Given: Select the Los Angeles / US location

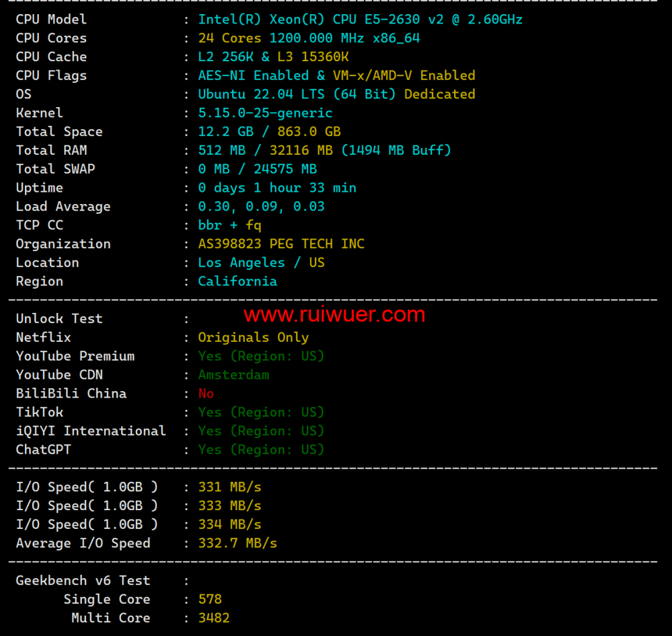Looking at the screenshot, I should tap(261, 263).
